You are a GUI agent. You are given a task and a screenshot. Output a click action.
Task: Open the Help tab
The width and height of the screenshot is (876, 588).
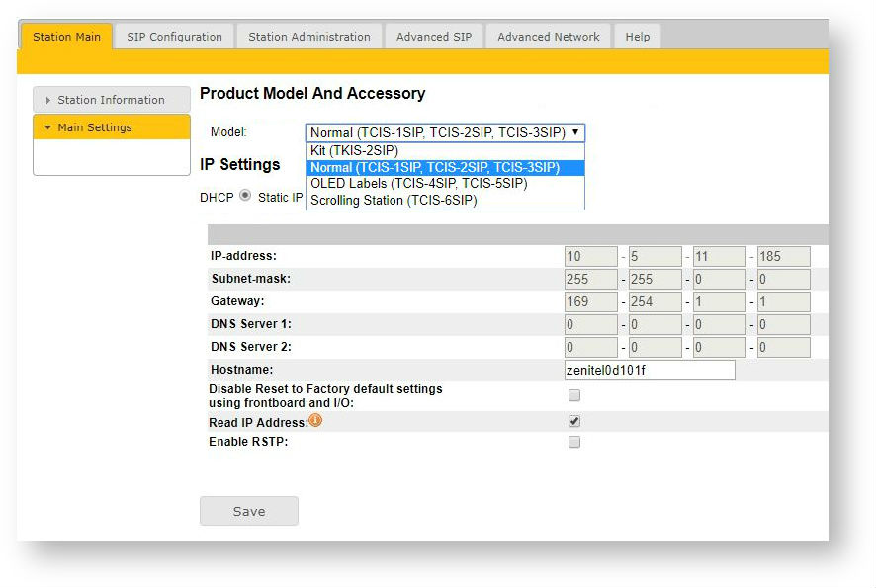[x=638, y=37]
